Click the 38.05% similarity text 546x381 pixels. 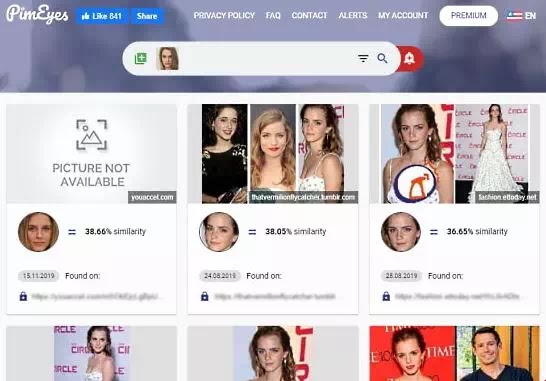(x=296, y=232)
